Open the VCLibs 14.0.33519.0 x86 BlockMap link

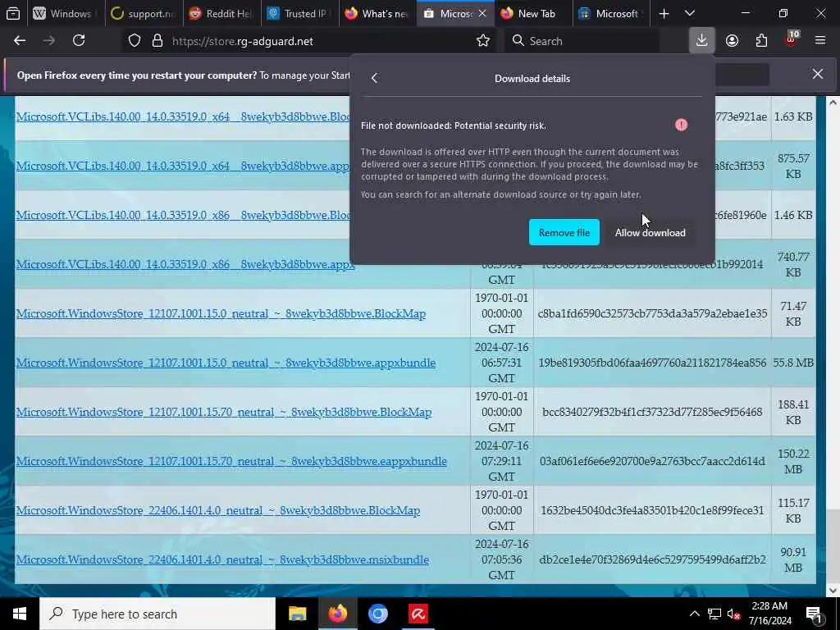183,215
